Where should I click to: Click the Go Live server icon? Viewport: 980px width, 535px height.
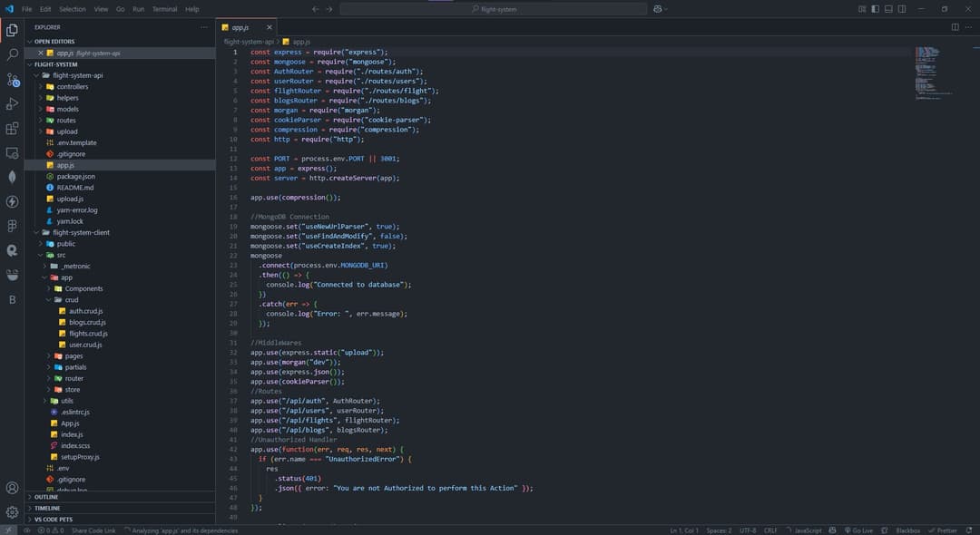(x=860, y=530)
